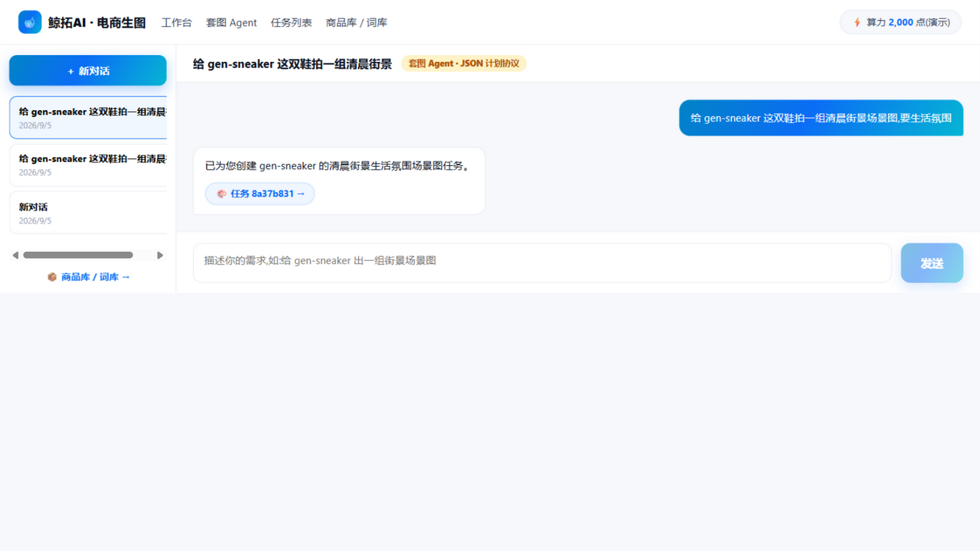Viewport: 980px width, 551px height.
Task: Click the box icon before the sidebar 商品库 / 词库 link
Action: tap(52, 277)
